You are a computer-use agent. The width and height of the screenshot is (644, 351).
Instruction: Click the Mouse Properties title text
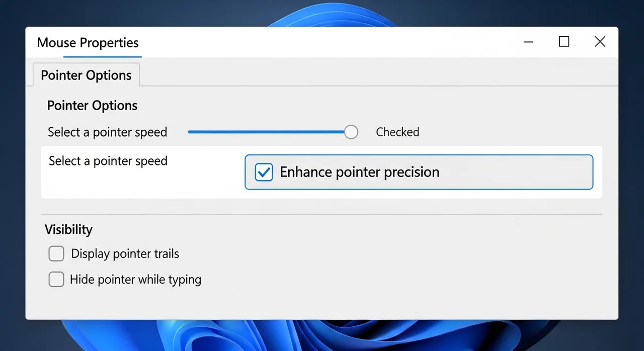[x=88, y=43]
